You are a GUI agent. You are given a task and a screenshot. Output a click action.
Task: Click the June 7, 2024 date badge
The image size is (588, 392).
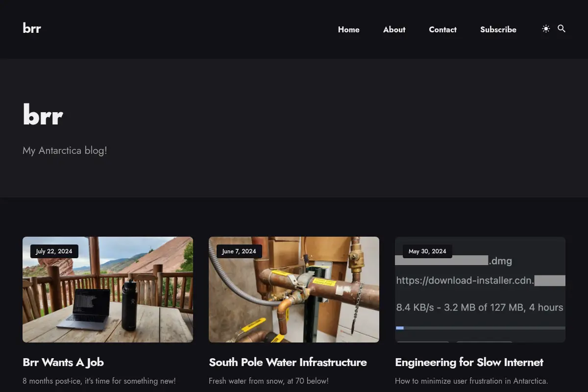239,251
